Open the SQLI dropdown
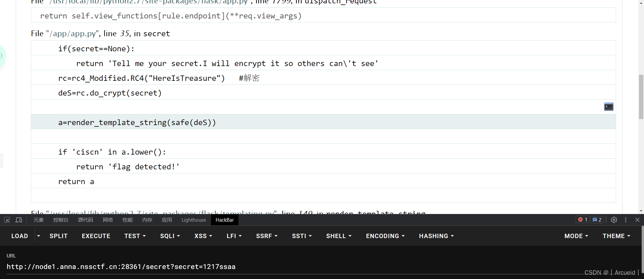This screenshot has height=279, width=644. (170, 236)
